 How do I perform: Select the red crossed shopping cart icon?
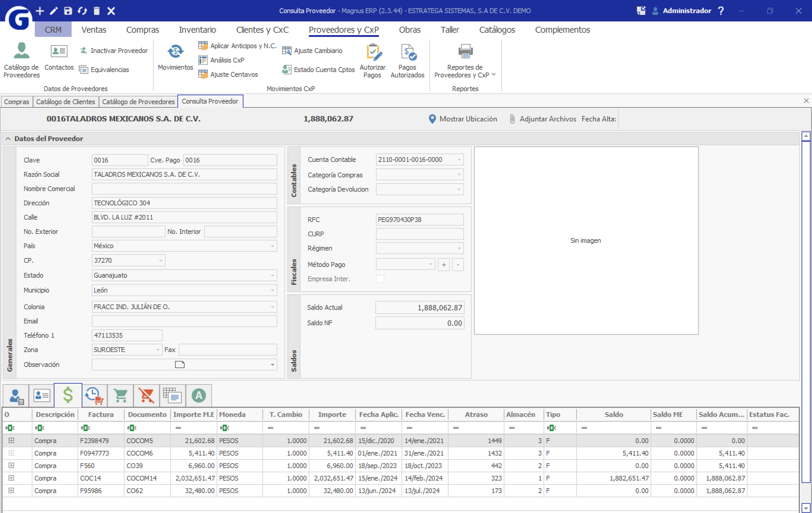point(147,395)
